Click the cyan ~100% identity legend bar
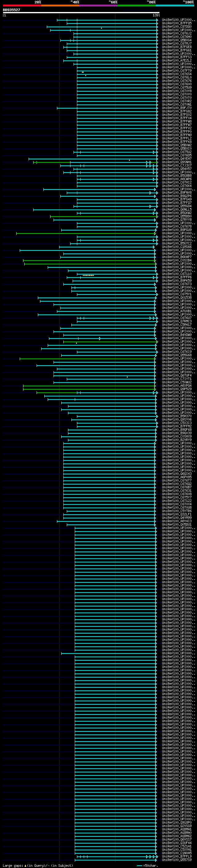The height and width of the screenshot is (868, 197). pyautogui.click(x=175, y=6)
